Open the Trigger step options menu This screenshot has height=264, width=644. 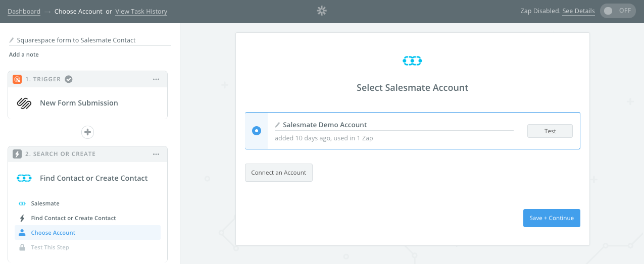coord(156,79)
